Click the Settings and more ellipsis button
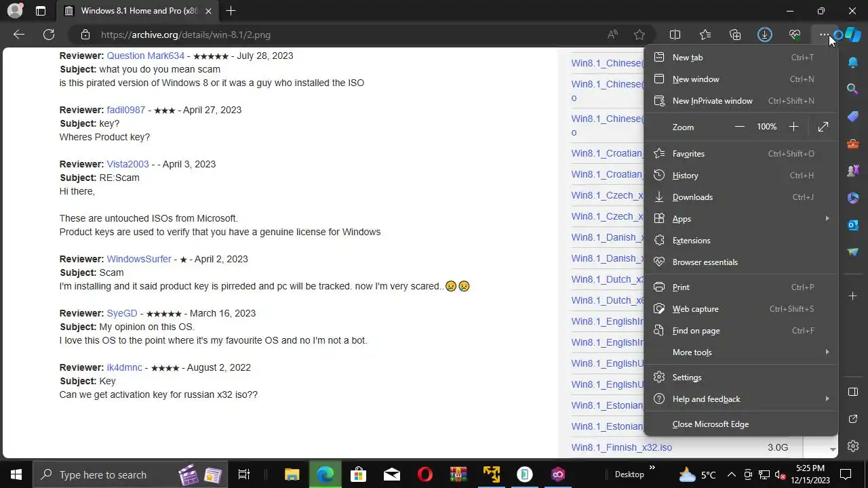Image resolution: width=868 pixels, height=488 pixels. pyautogui.click(x=824, y=35)
